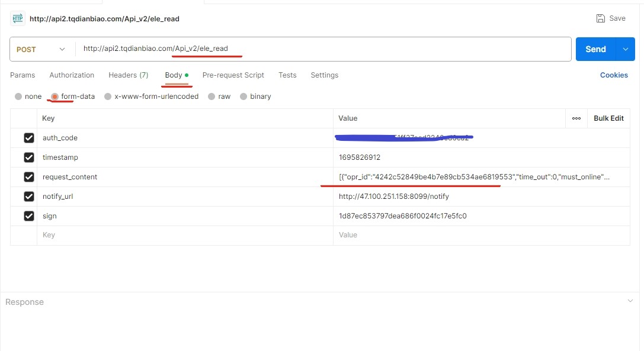The image size is (644, 351).
Task: Click the sign key cell
Action: click(x=185, y=216)
